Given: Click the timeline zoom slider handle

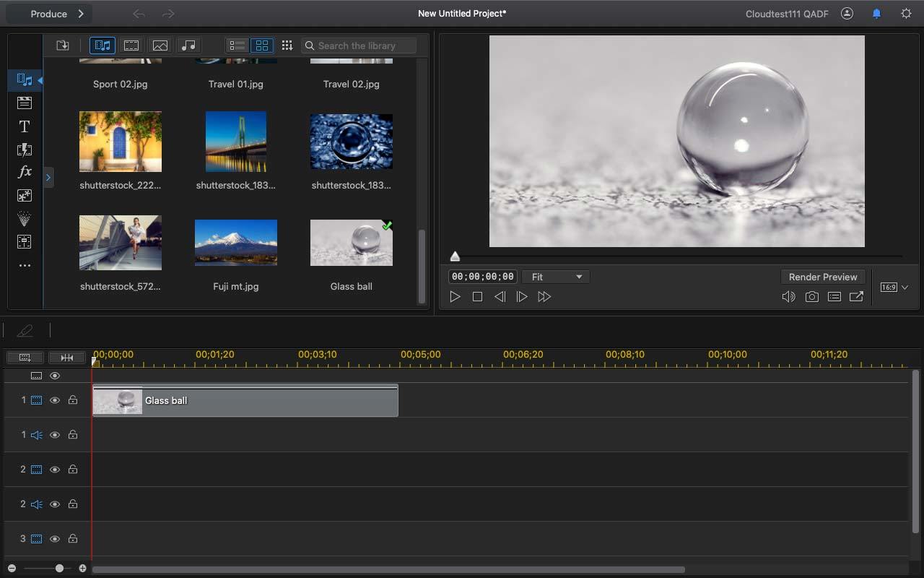Looking at the screenshot, I should point(59,569).
